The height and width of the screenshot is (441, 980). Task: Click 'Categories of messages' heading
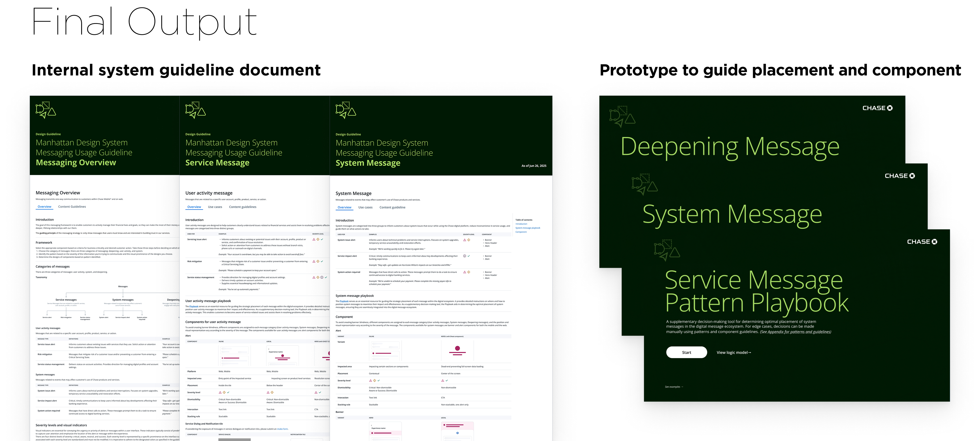point(53,266)
